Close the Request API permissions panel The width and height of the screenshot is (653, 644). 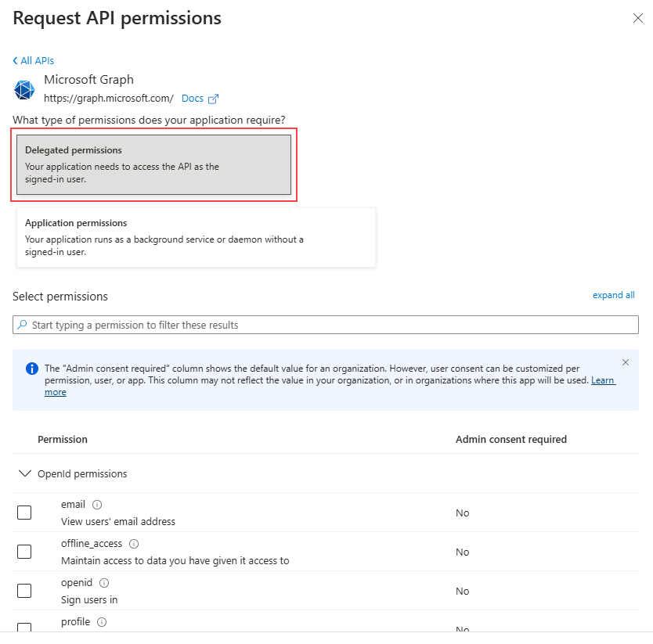637,18
